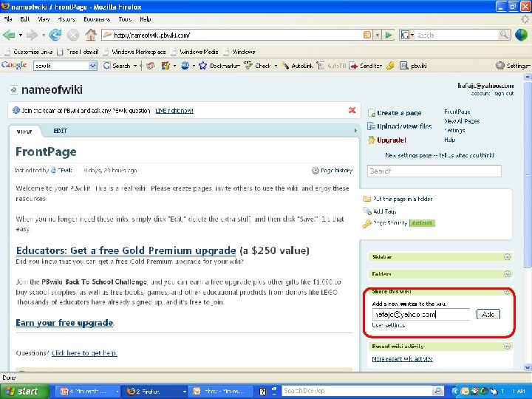Expand the Folders panel arrow
532x399 pixels.
[507, 274]
